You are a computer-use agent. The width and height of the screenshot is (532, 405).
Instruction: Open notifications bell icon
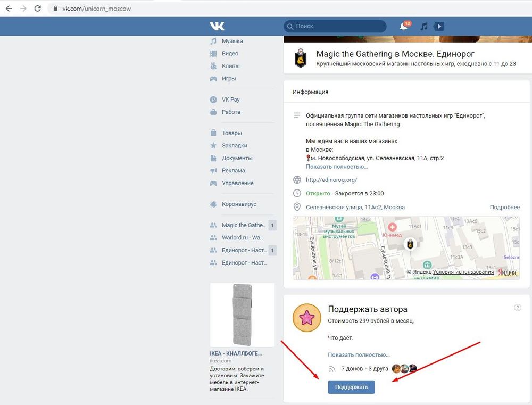pos(404,26)
